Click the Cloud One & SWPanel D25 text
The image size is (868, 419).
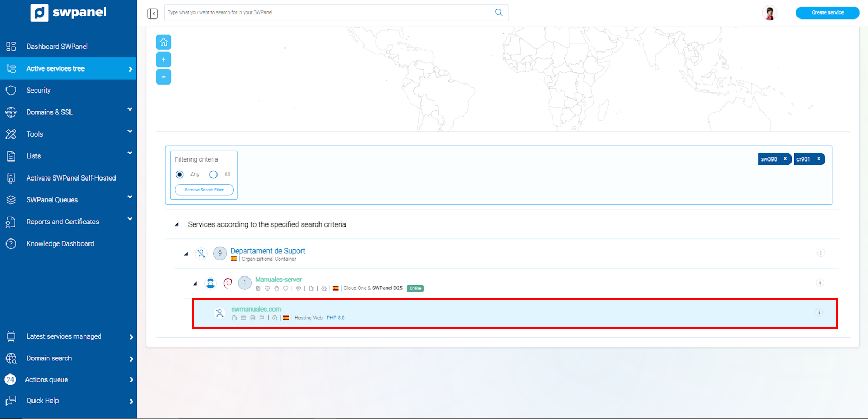tap(373, 288)
